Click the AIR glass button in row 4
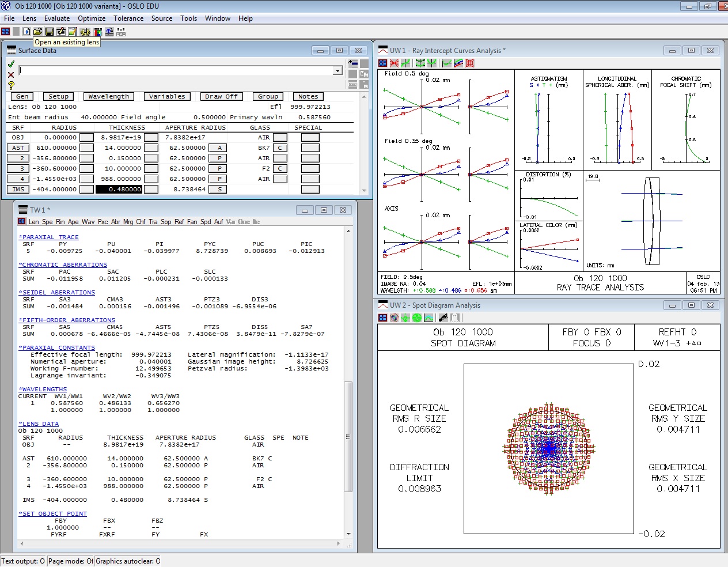Screen dimensions: 728x567 pos(280,179)
